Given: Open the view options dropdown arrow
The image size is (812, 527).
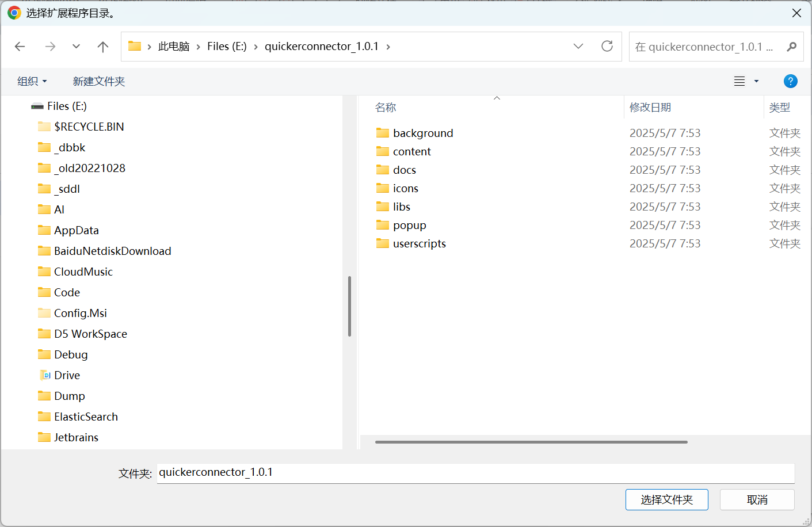Looking at the screenshot, I should (x=756, y=81).
